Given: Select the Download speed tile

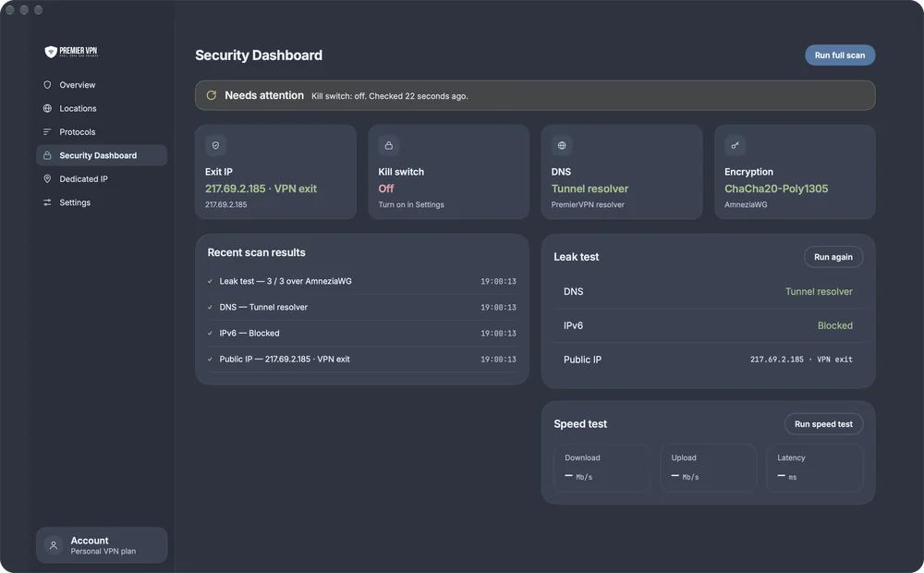Looking at the screenshot, I should [x=602, y=468].
